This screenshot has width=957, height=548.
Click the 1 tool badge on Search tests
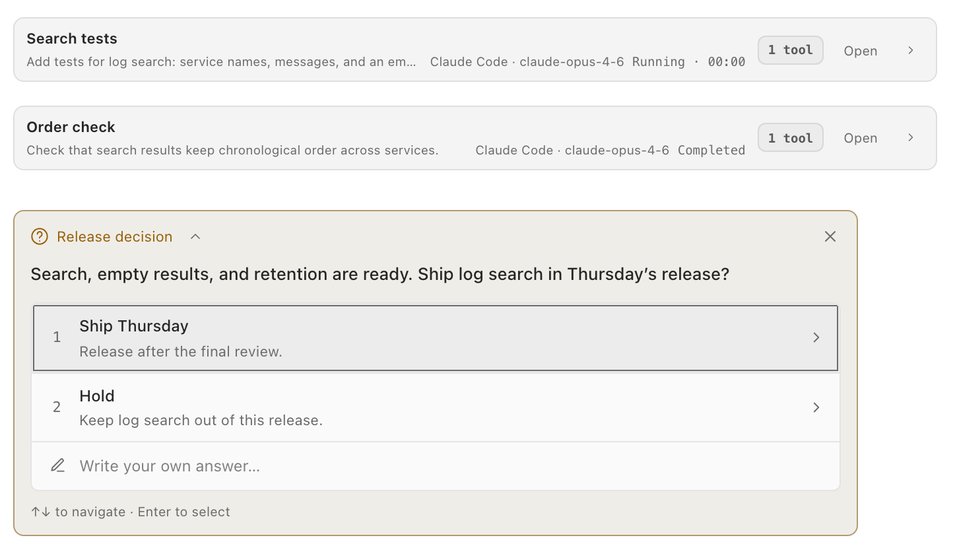click(x=790, y=50)
